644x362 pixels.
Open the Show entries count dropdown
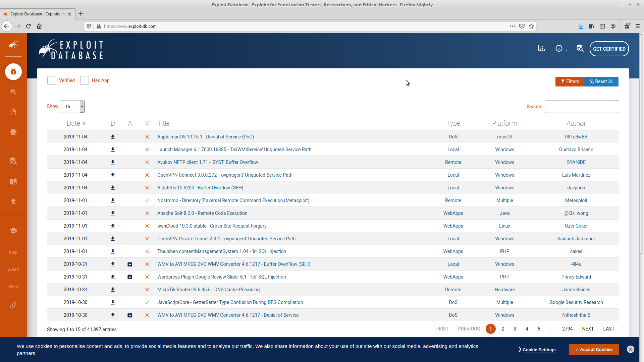pos(72,107)
